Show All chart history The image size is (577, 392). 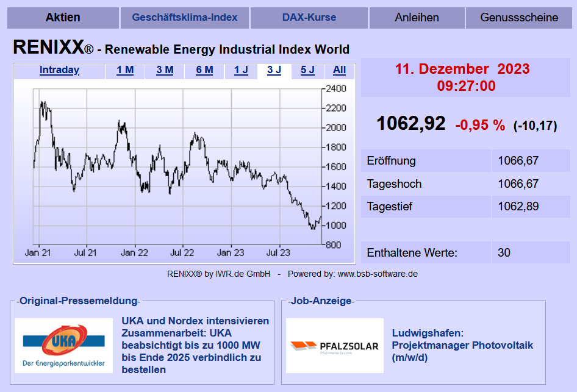(340, 70)
